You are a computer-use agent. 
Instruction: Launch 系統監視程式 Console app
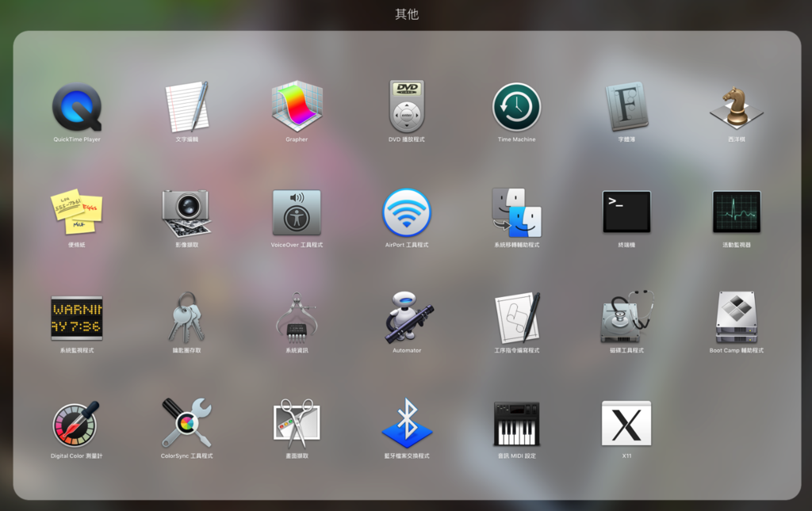(x=77, y=318)
